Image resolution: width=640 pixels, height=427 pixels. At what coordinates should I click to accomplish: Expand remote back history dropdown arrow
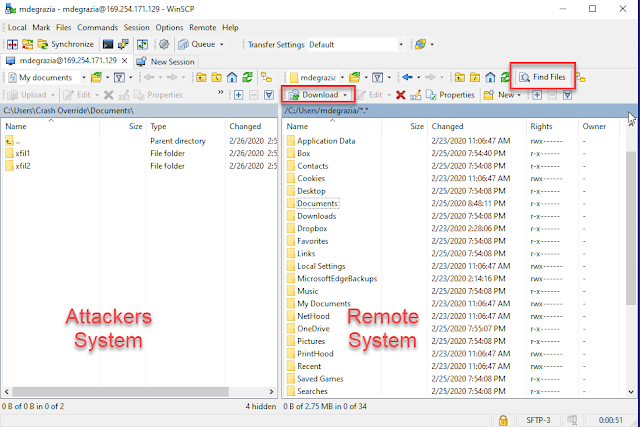pyautogui.click(x=418, y=77)
